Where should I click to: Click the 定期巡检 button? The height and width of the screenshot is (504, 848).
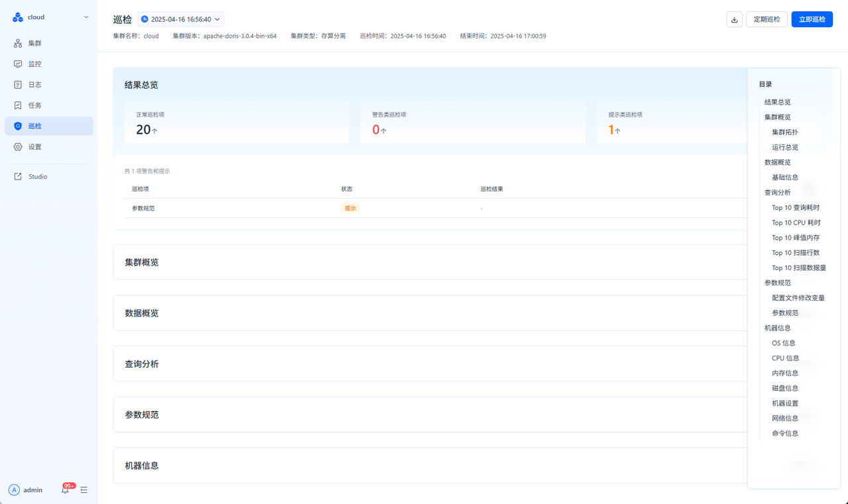pyautogui.click(x=767, y=19)
